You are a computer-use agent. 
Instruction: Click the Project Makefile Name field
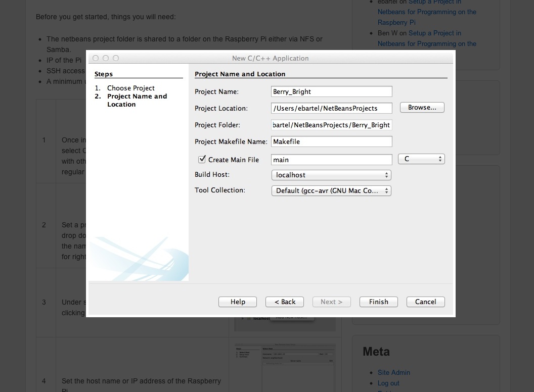click(332, 141)
